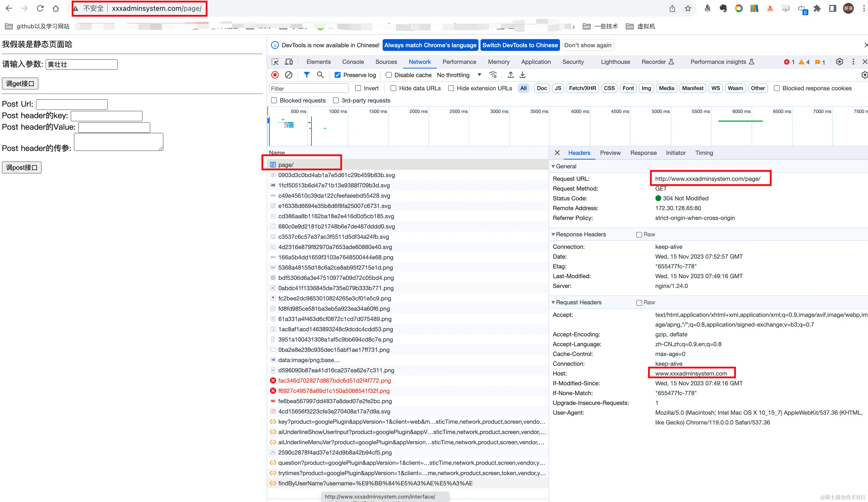Open the Response tab of request details

coord(643,153)
